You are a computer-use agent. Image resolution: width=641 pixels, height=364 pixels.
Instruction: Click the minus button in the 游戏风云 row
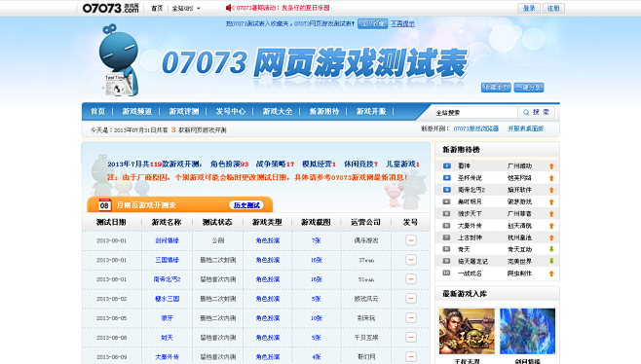click(x=411, y=299)
